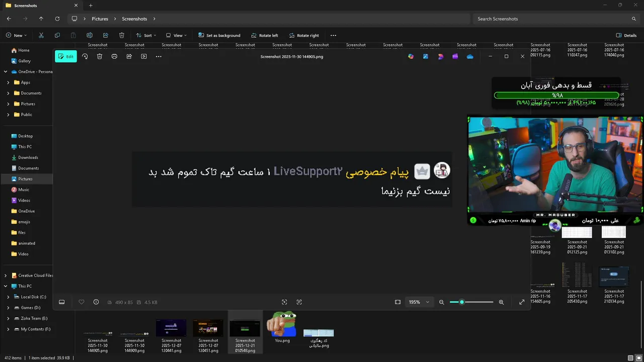Copy the selected file in Explorer

click(x=57, y=35)
